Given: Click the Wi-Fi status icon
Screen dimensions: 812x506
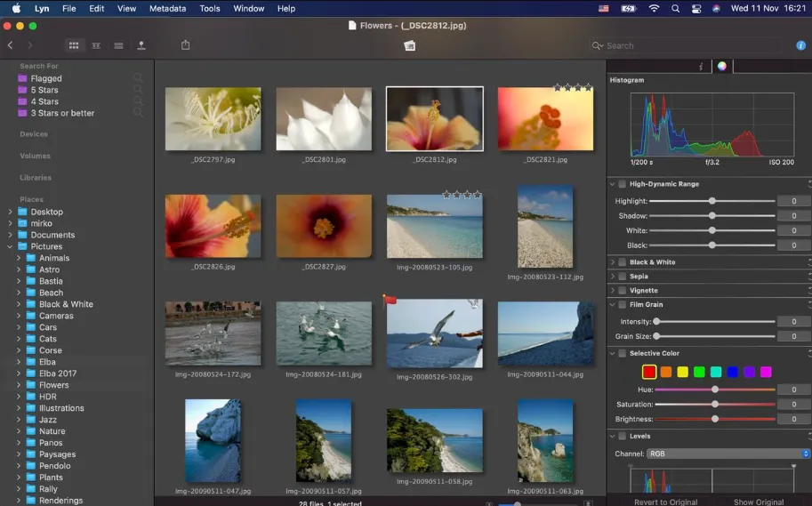Looking at the screenshot, I should point(654,8).
